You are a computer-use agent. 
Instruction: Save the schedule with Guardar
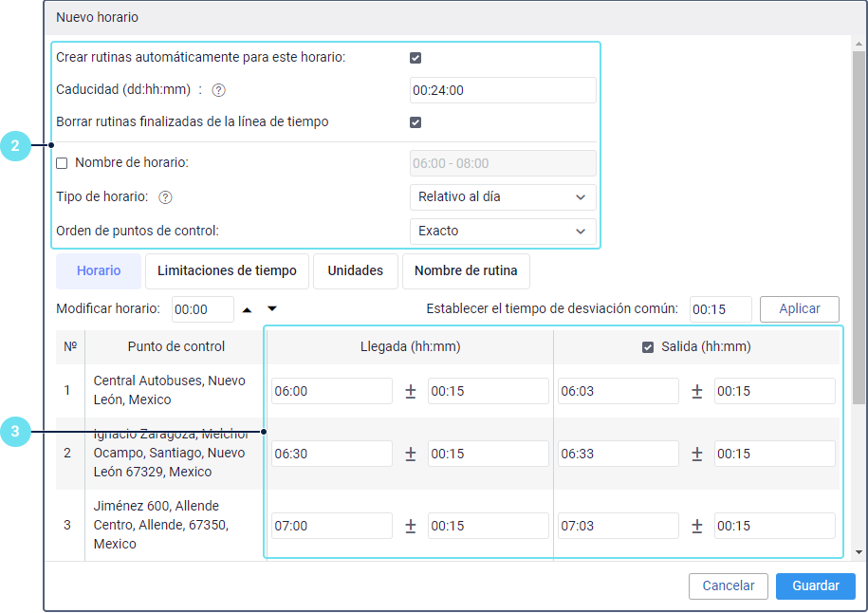tap(815, 585)
